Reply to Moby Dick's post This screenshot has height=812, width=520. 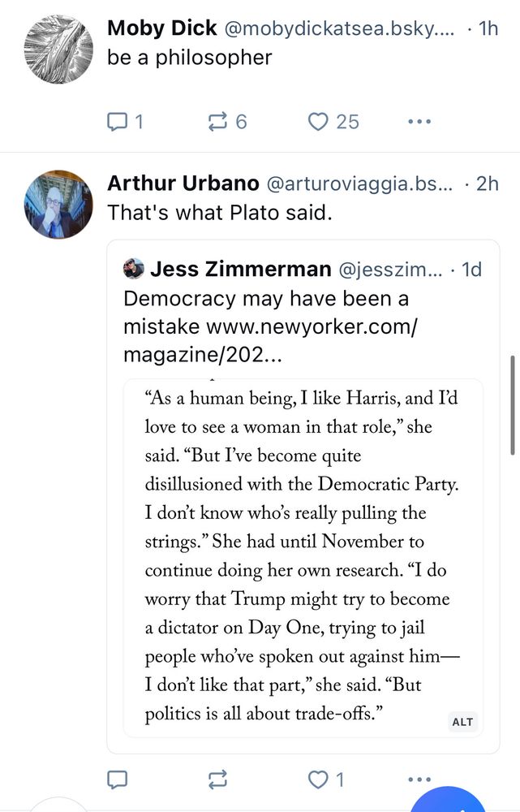[x=118, y=122]
